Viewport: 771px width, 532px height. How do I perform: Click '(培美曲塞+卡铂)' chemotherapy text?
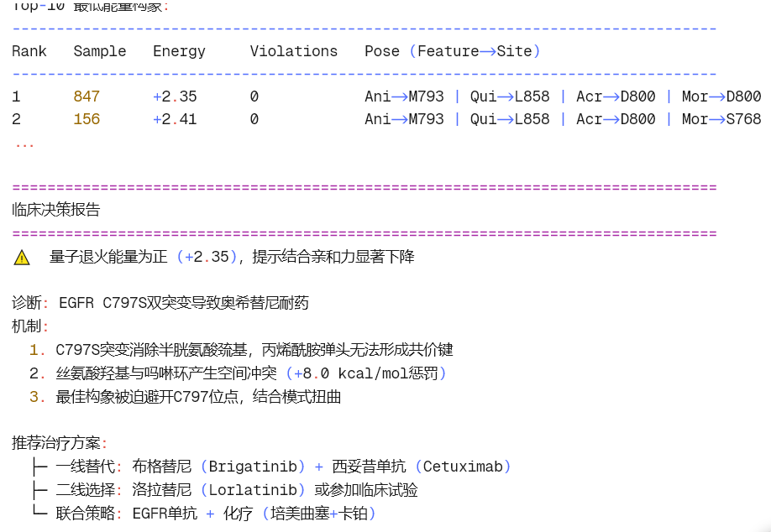click(319, 514)
